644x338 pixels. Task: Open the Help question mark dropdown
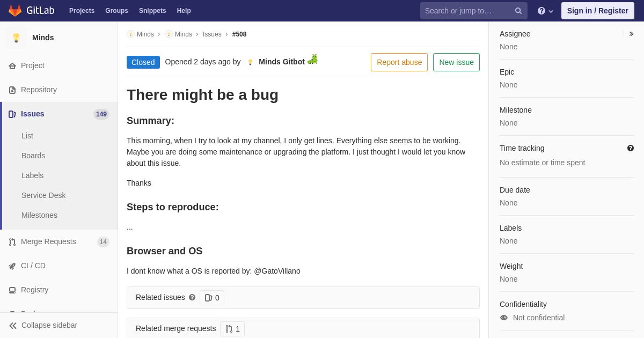pos(545,11)
